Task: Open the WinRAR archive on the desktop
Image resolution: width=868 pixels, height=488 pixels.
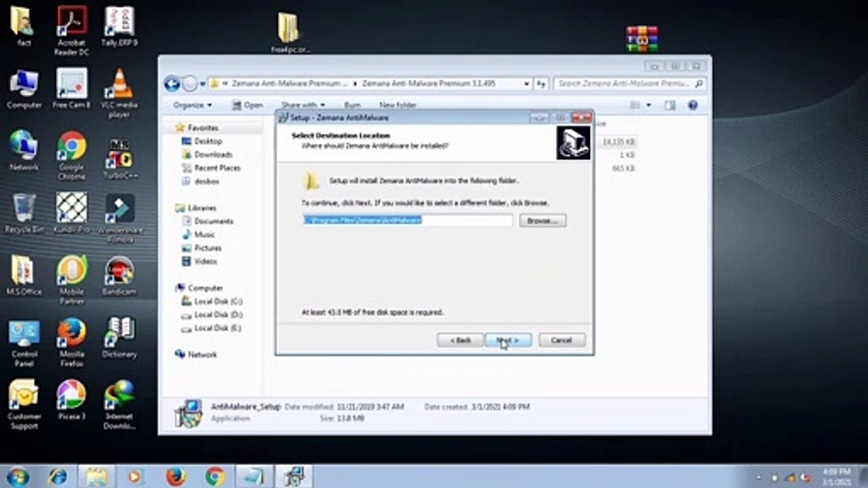Action: [x=642, y=39]
